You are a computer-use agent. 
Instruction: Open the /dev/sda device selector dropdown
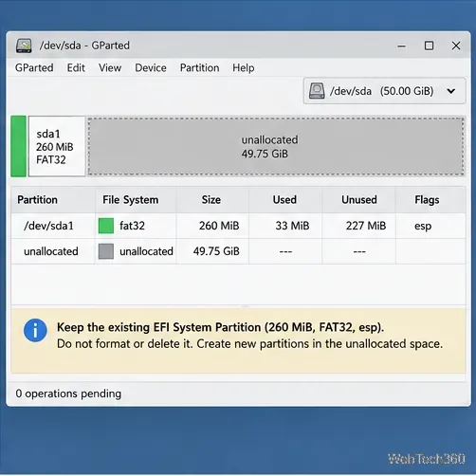tap(384, 91)
